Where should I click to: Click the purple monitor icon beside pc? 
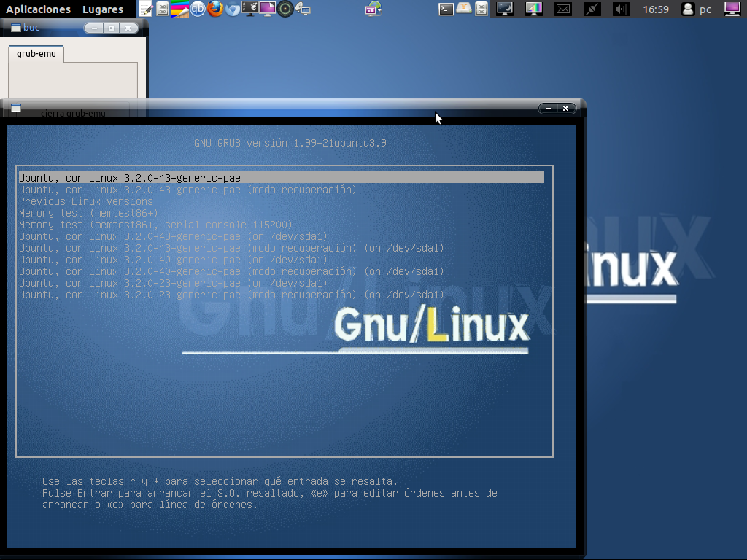pos(732,9)
